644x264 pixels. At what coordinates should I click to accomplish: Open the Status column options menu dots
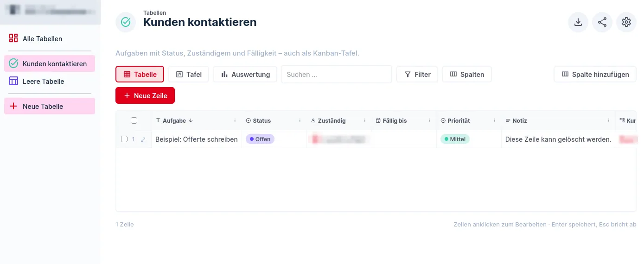(300, 120)
